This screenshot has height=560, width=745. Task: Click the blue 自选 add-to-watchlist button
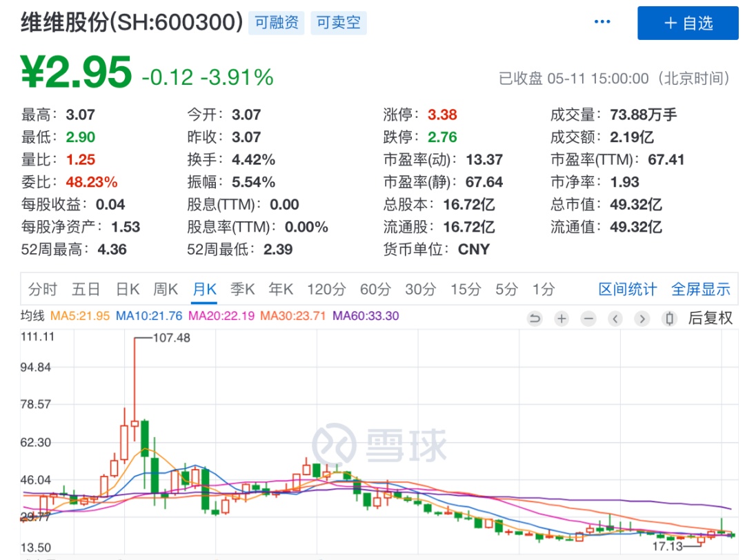(688, 23)
